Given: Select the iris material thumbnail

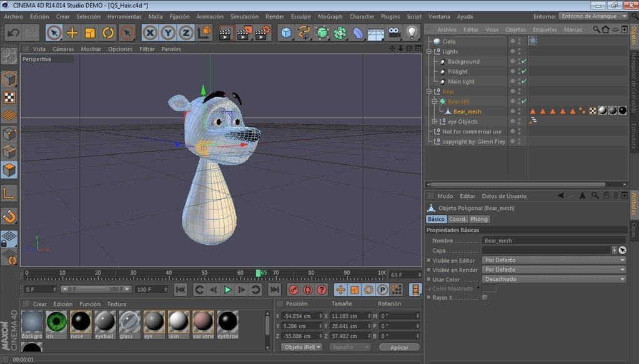Looking at the screenshot, I should 56,322.
